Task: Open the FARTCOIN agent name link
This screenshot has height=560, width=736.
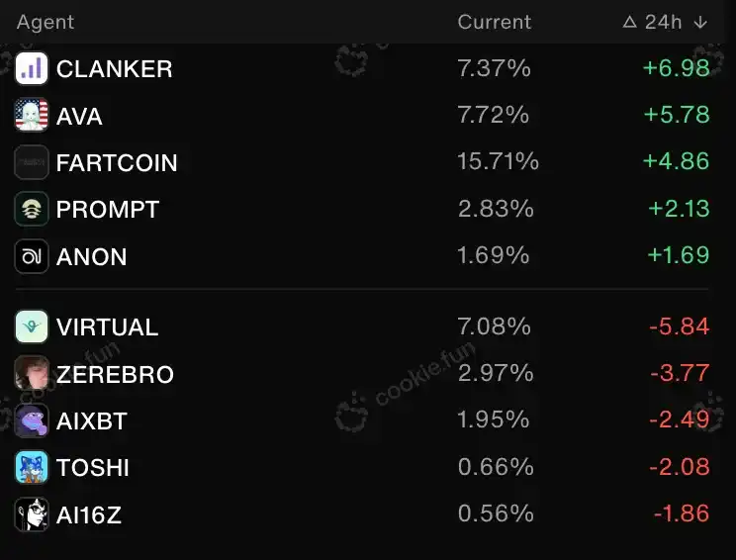Action: click(x=117, y=162)
